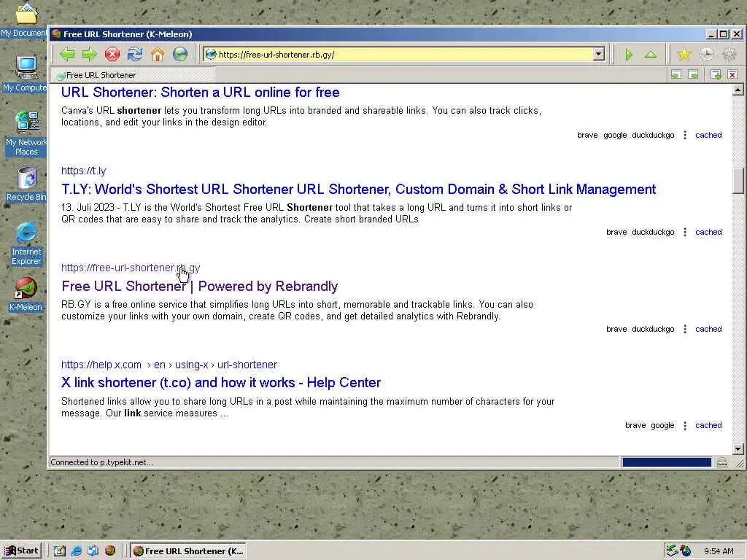This screenshot has width=747, height=560.
Task: Click the green up-triangle toolbar icon
Action: tap(650, 54)
